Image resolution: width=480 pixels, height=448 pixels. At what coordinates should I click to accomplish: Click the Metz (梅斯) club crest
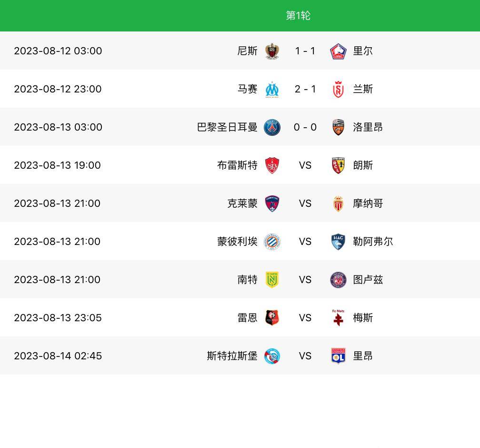pyautogui.click(x=338, y=318)
